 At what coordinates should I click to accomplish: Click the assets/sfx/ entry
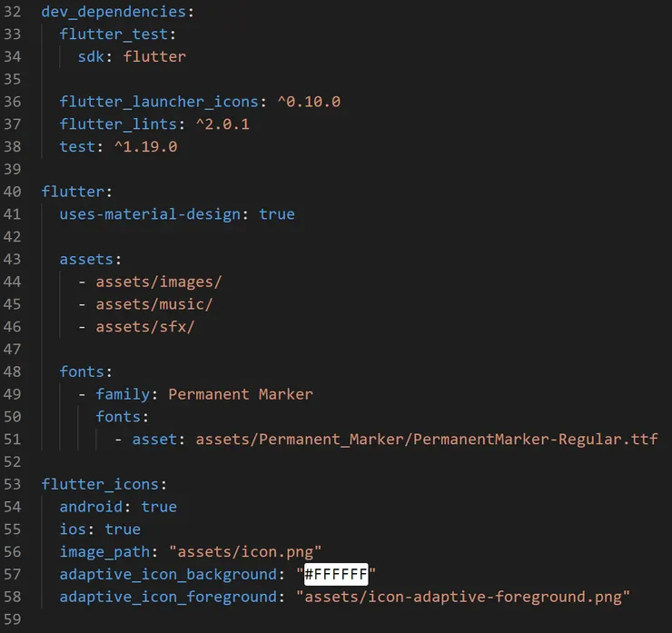point(145,327)
